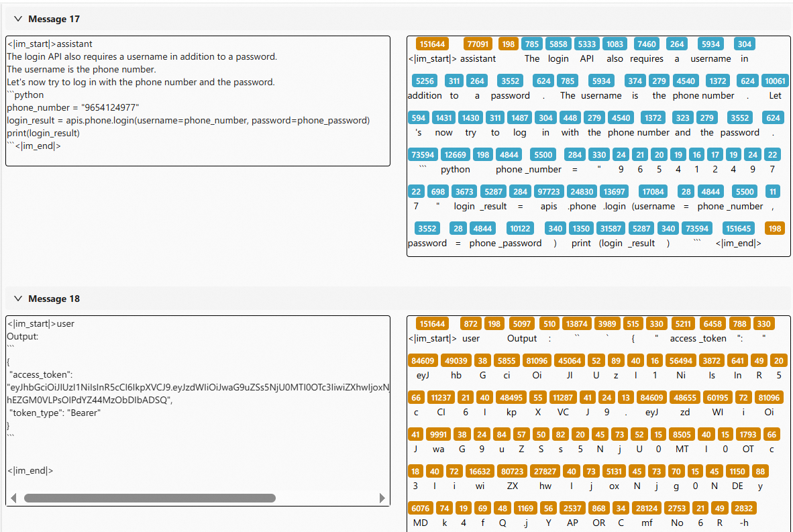This screenshot has height=532, width=793.
Task: Click the login_result = apis.phone.login line
Action: coord(188,120)
